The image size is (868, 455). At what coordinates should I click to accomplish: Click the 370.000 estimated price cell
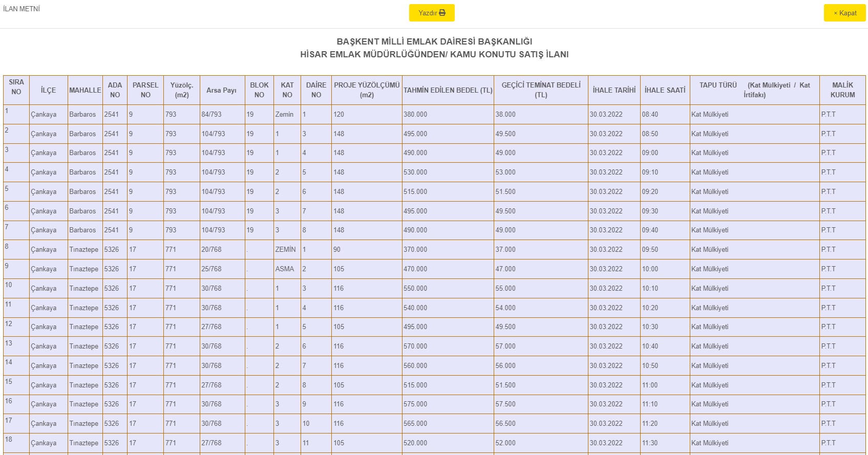448,249
